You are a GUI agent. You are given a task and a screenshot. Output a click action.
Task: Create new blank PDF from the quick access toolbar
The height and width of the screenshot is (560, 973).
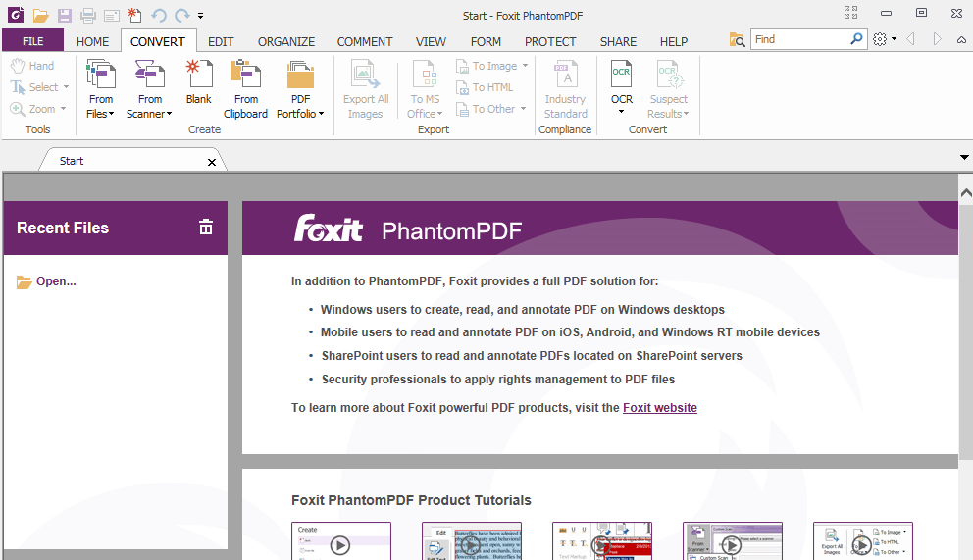(134, 15)
